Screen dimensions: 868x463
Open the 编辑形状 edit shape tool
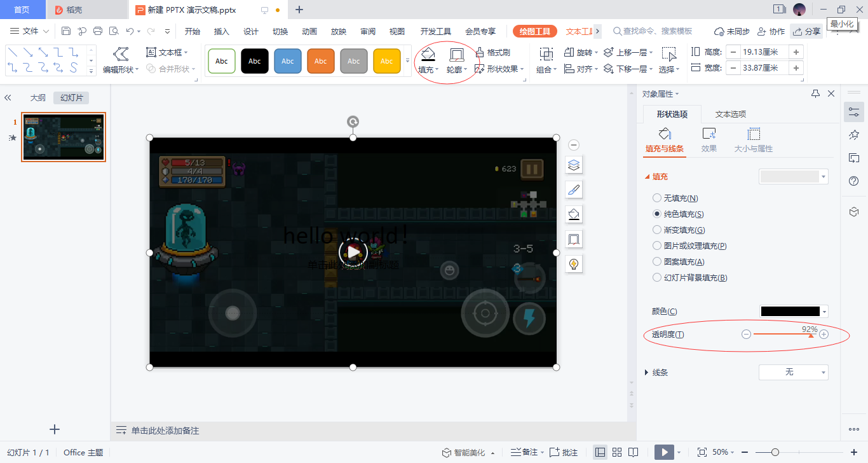click(121, 60)
